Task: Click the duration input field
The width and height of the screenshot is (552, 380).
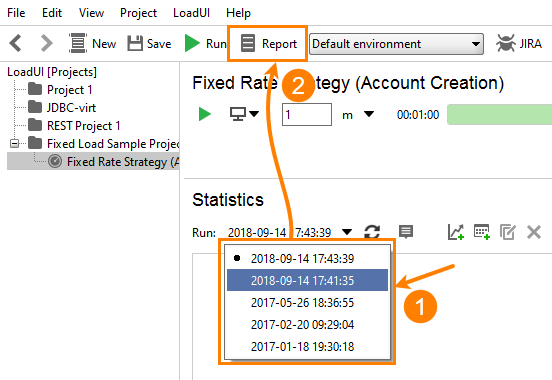Action: coord(307,114)
